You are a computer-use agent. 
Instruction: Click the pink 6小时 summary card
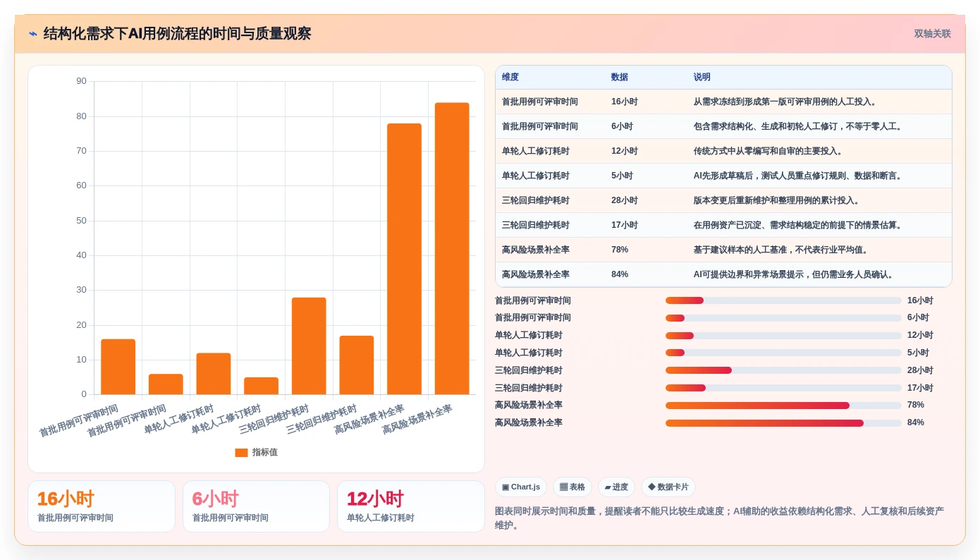coord(256,506)
